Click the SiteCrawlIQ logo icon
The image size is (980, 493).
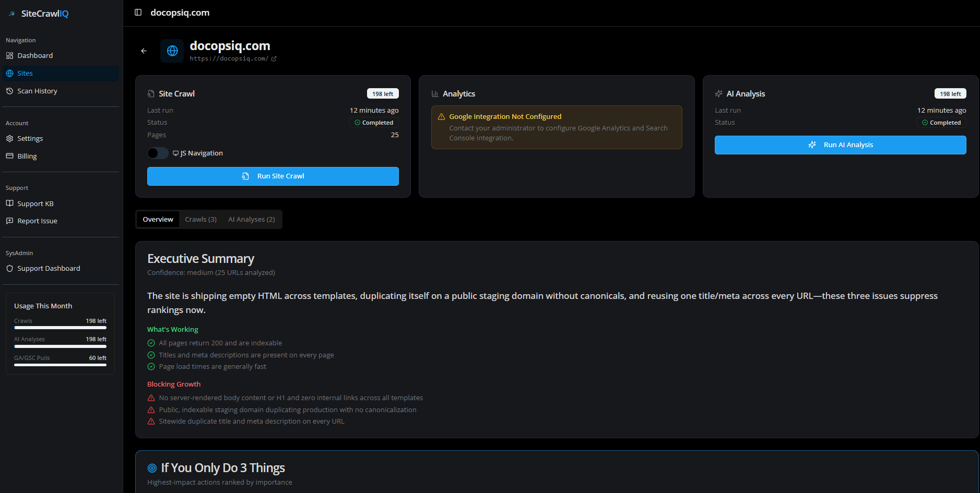tap(11, 13)
